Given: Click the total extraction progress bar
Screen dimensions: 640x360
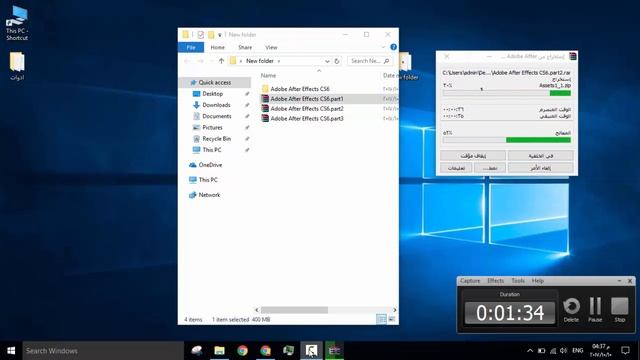Looking at the screenshot, I should tap(507, 140).
